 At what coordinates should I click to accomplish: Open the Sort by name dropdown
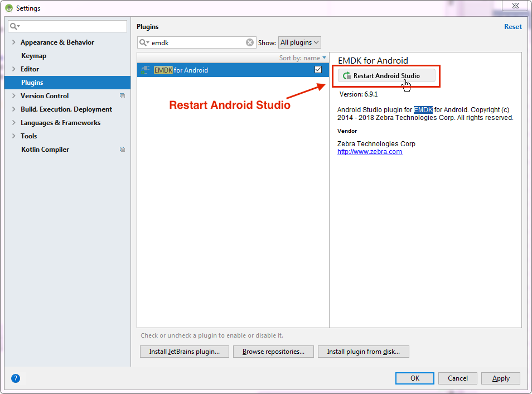coord(303,57)
